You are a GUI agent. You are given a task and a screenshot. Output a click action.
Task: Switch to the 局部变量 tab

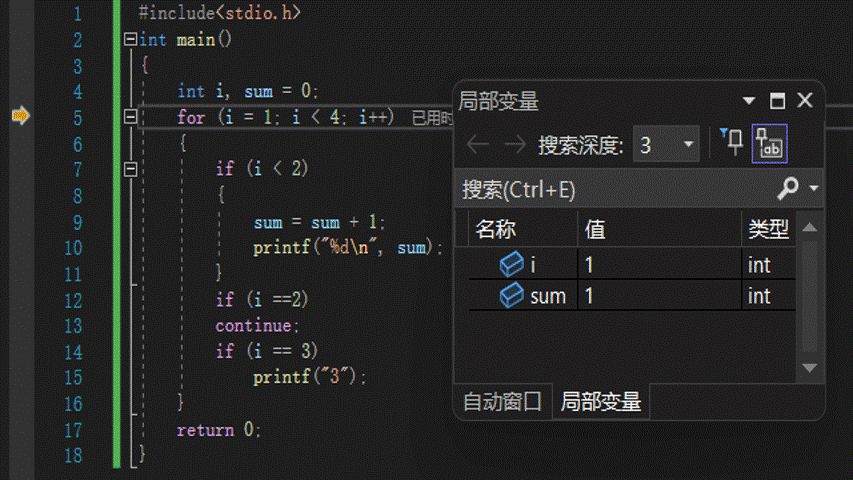pos(601,402)
